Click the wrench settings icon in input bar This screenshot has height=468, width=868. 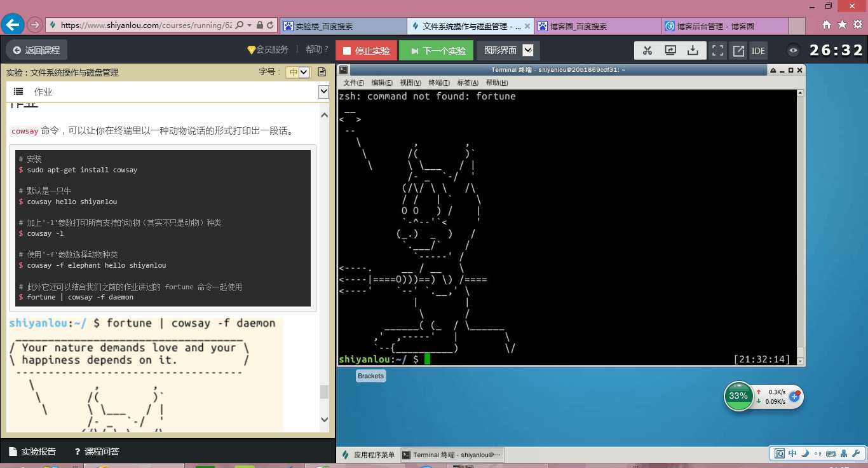857,453
